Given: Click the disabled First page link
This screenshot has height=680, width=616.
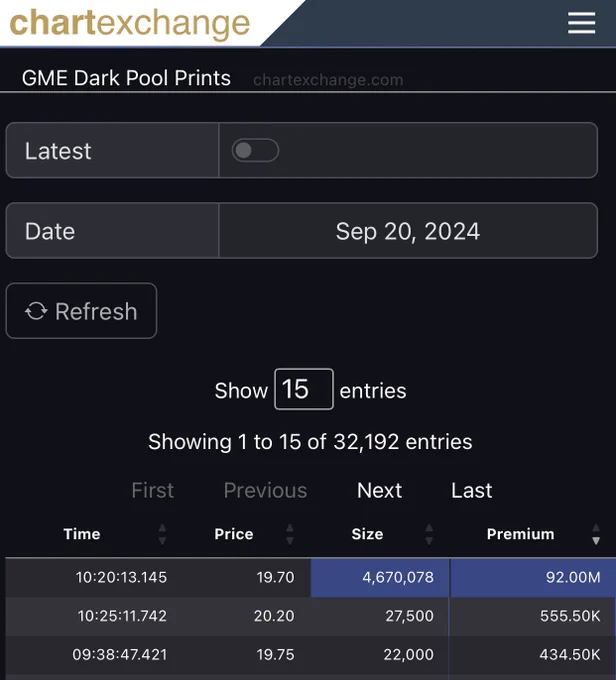Looking at the screenshot, I should click(x=153, y=490).
